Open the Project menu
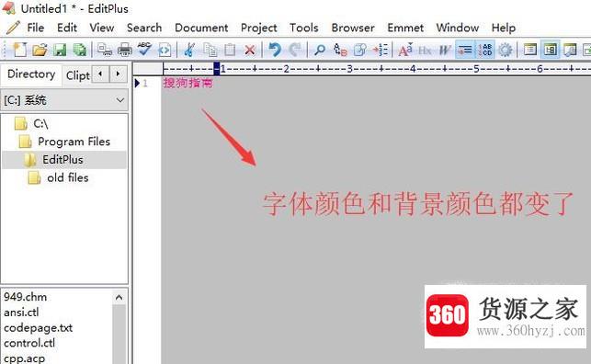This screenshot has width=591, height=364. [x=258, y=28]
